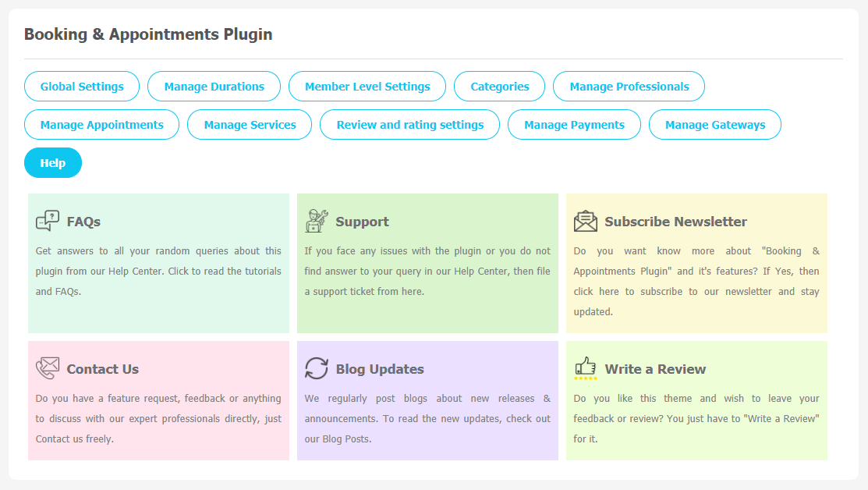The height and width of the screenshot is (490, 868).
Task: Open the Blog Updates heading
Action: pyautogui.click(x=380, y=369)
